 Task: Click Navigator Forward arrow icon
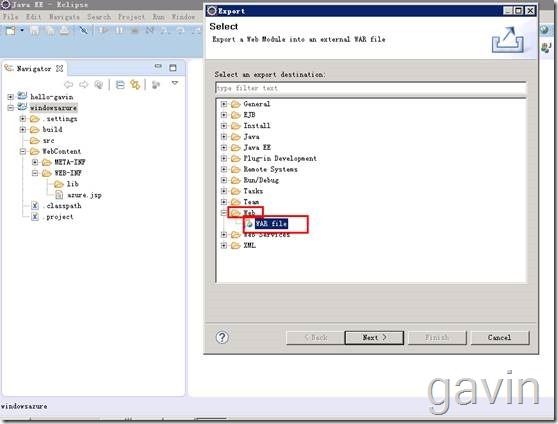pos(84,85)
